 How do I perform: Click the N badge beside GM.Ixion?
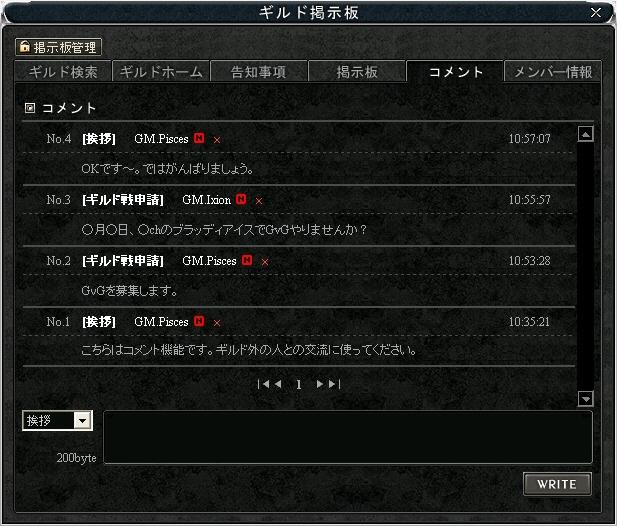click(241, 199)
